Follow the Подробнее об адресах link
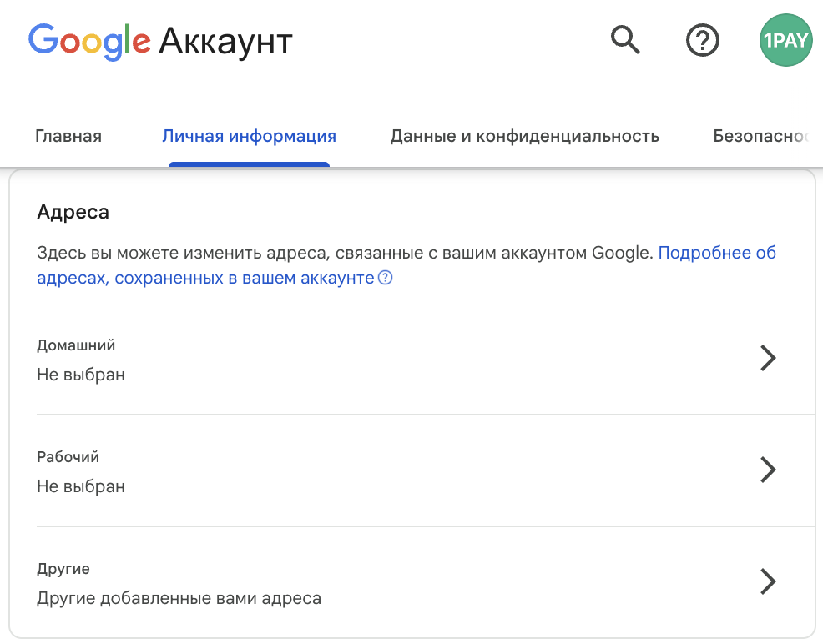 coord(717,253)
